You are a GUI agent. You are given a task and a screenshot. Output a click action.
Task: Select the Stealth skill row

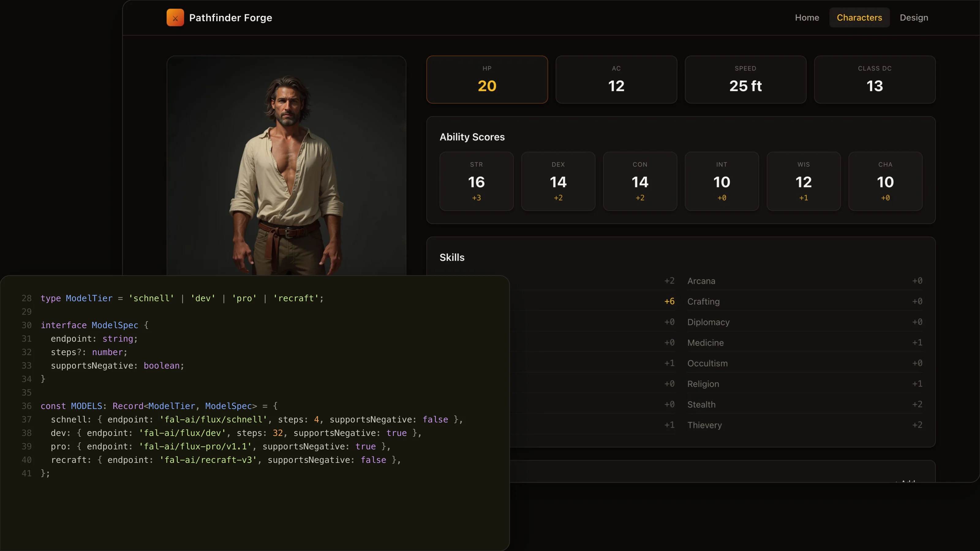pyautogui.click(x=805, y=404)
